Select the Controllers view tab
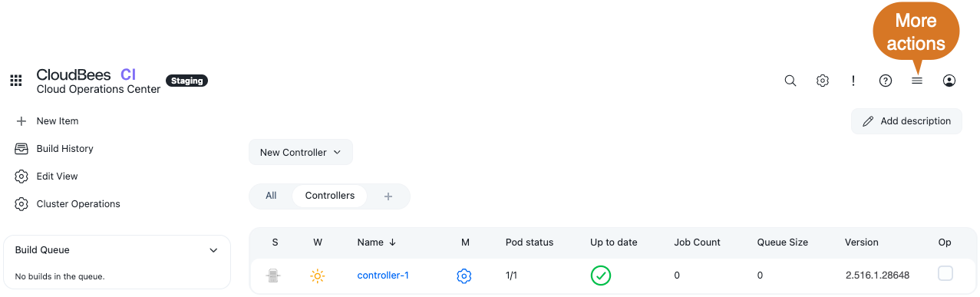Viewport: 980px width, 297px height. tap(330, 196)
